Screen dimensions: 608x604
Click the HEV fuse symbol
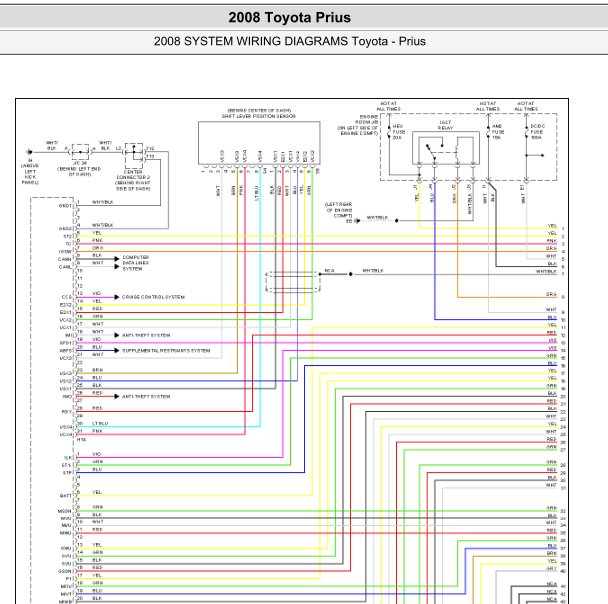[x=389, y=132]
